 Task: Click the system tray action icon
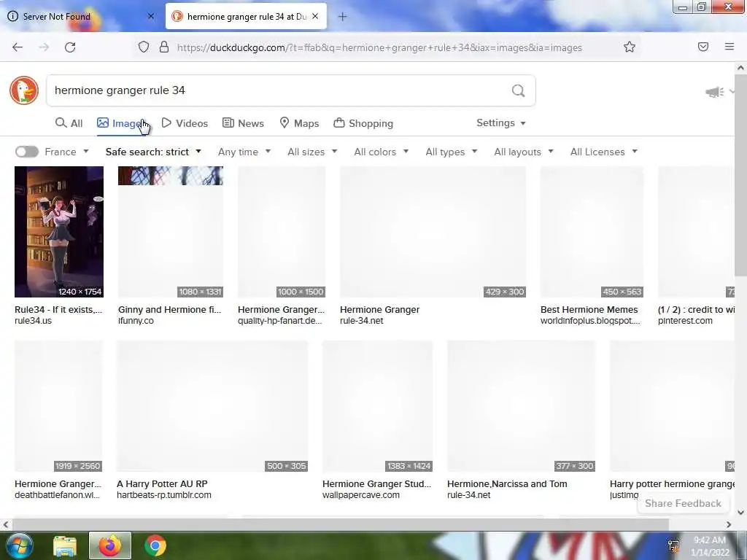(x=673, y=545)
